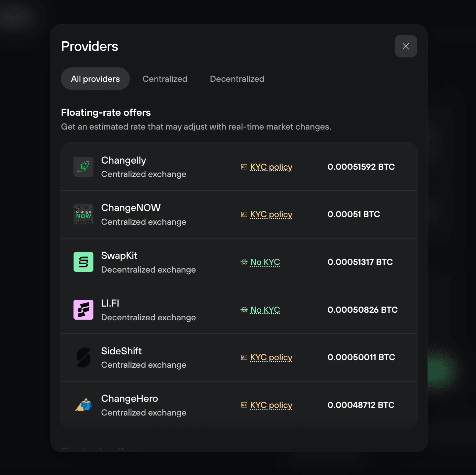Image resolution: width=476 pixels, height=475 pixels.
Task: Close the Providers dialog
Action: click(x=406, y=46)
